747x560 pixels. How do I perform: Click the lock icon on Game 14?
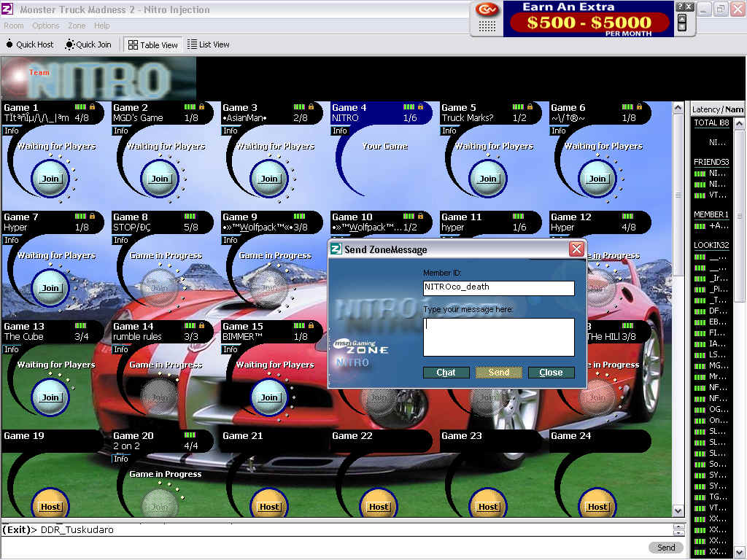tap(201, 325)
